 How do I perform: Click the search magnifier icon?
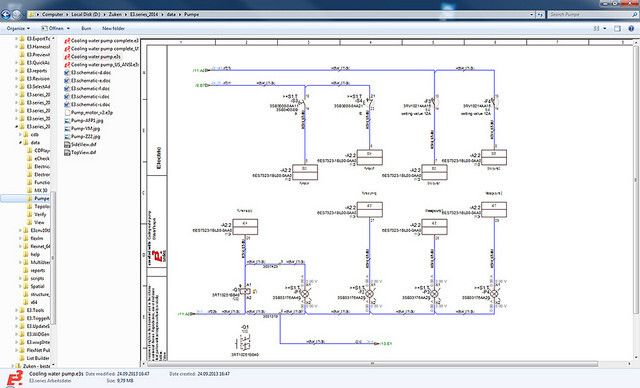635,14
